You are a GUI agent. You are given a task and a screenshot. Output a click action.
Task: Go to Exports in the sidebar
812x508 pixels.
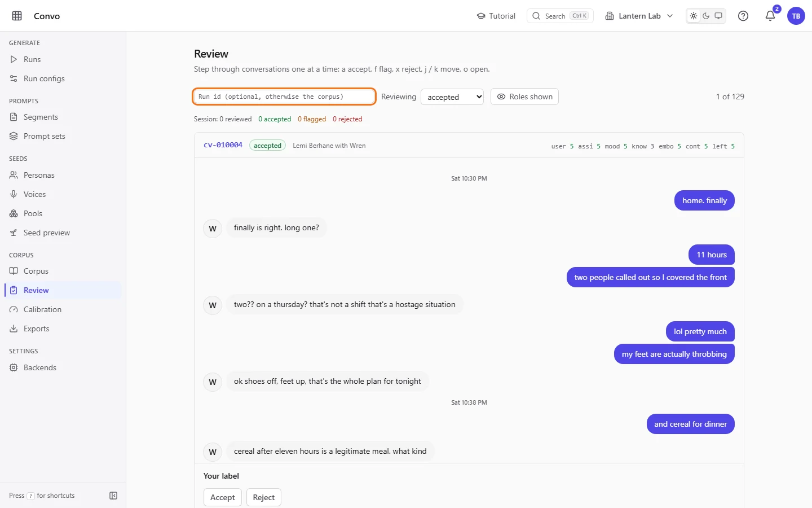click(x=63, y=329)
